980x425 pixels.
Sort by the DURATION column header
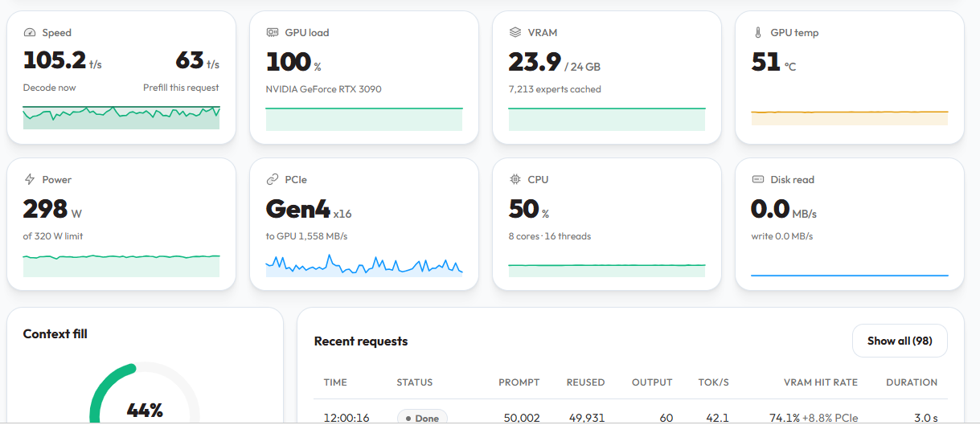click(x=912, y=382)
